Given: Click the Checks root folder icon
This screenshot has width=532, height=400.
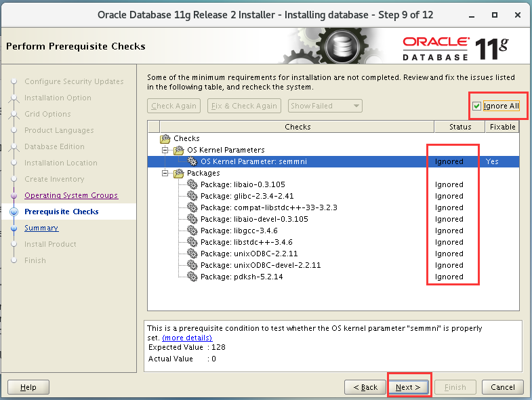Looking at the screenshot, I should (165, 138).
